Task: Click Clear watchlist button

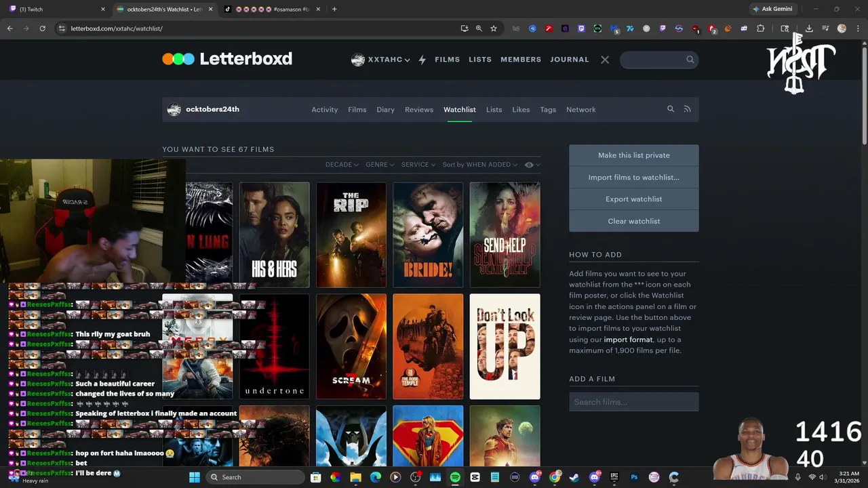Action: [634, 221]
